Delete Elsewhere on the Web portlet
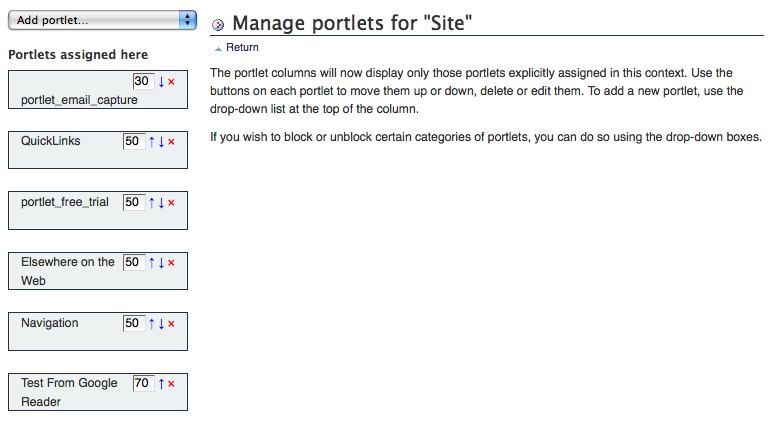This screenshot has height=438, width=772. tap(171, 262)
